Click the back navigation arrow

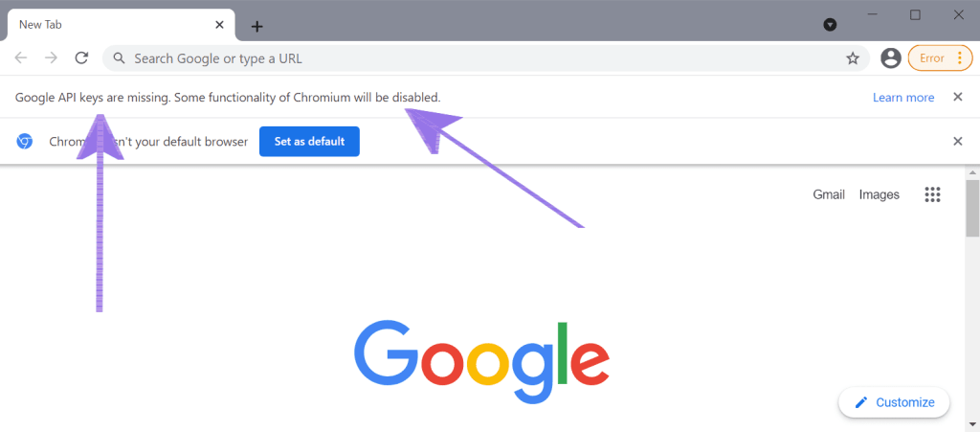coord(21,58)
